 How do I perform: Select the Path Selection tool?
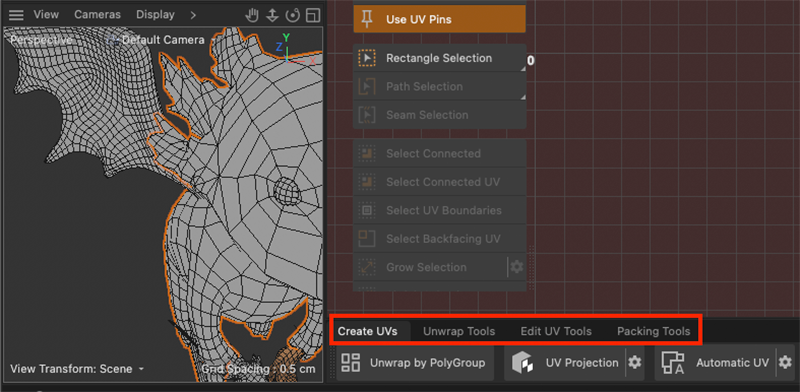tap(439, 86)
